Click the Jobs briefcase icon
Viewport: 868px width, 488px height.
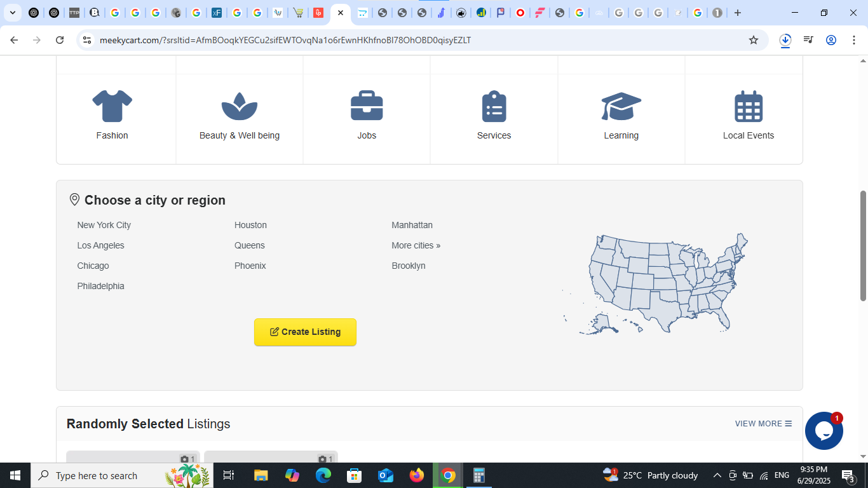point(367,106)
